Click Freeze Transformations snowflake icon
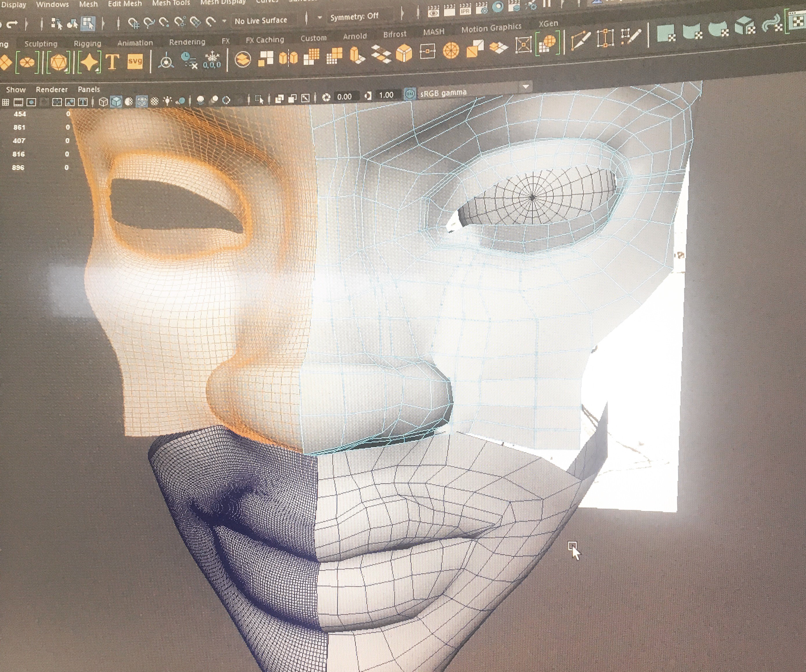Viewport: 806px width, 672px height. click(x=212, y=61)
